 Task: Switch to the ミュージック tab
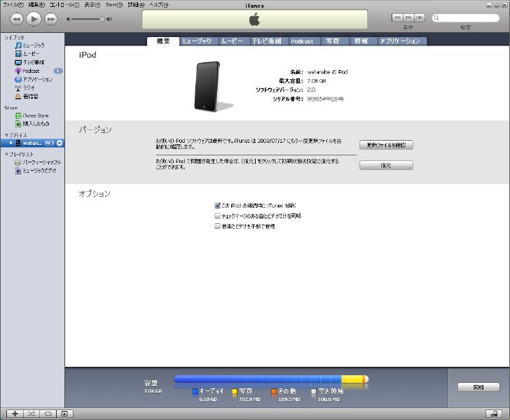pos(196,41)
